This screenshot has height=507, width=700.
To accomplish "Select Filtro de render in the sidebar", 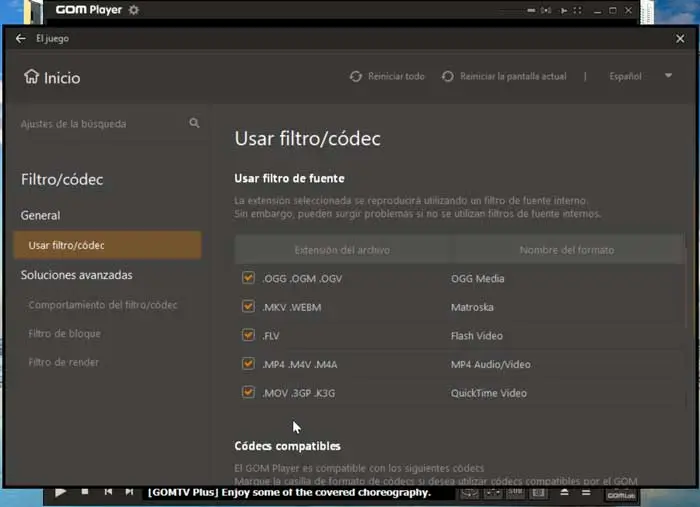I will pyautogui.click(x=63, y=362).
